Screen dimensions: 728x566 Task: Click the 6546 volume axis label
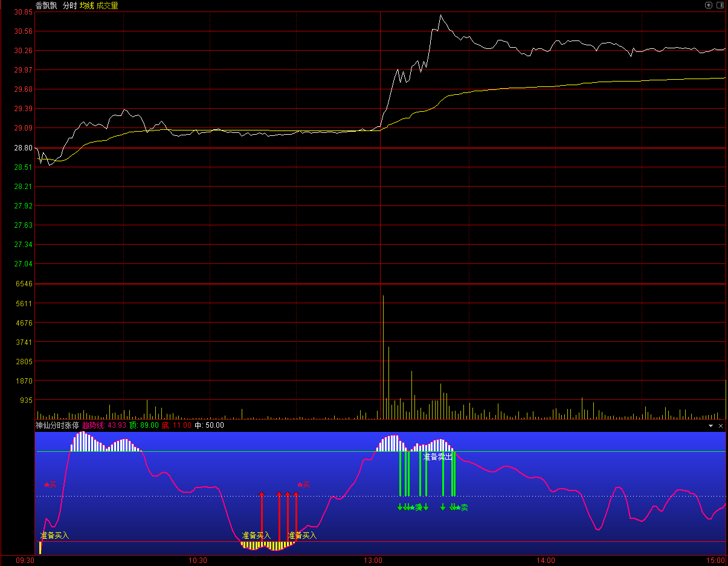pyautogui.click(x=25, y=284)
